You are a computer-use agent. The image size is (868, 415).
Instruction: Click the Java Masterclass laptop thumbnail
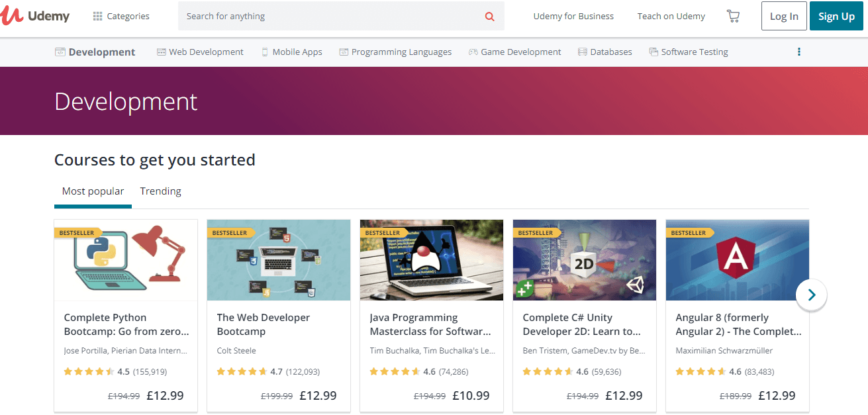pyautogui.click(x=432, y=260)
